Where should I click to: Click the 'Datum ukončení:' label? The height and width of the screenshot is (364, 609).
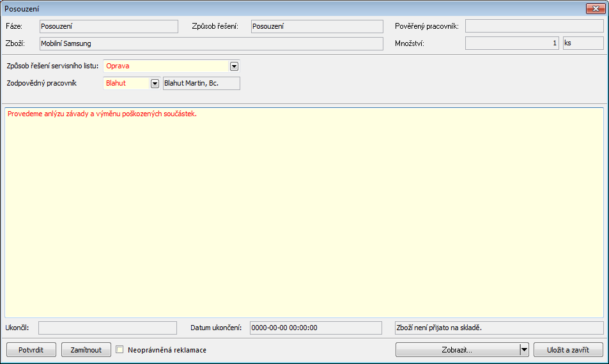pyautogui.click(x=216, y=328)
